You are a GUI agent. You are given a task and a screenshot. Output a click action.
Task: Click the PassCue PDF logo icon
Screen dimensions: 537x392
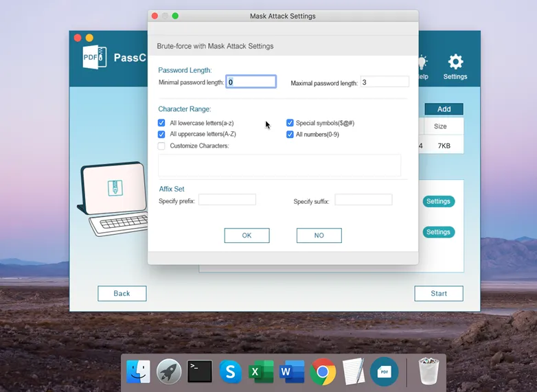[95, 57]
